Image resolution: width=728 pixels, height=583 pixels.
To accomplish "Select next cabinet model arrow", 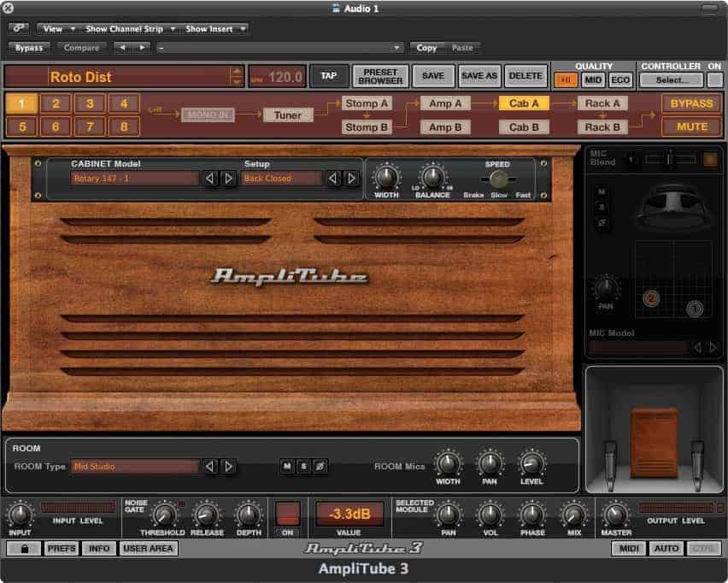I will click(x=228, y=179).
